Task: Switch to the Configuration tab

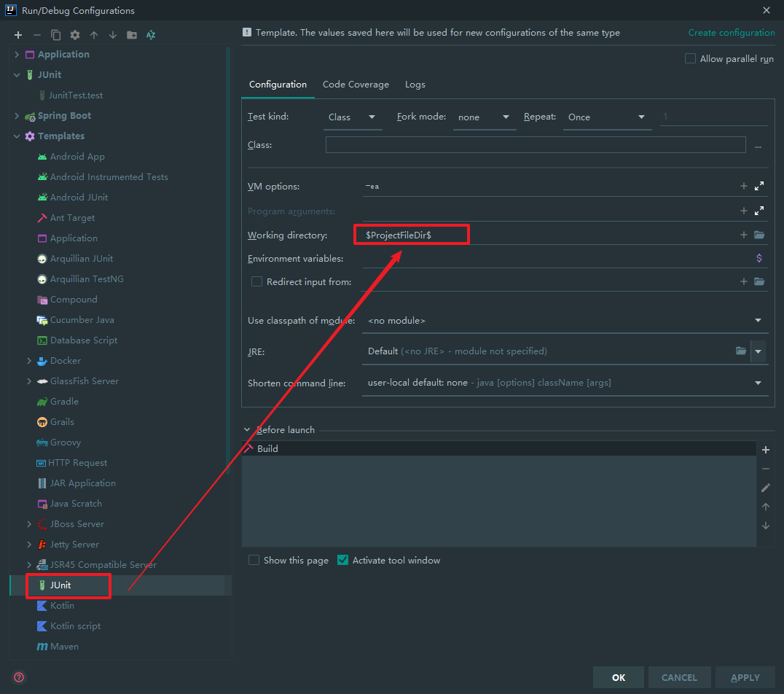Action: coord(278,85)
